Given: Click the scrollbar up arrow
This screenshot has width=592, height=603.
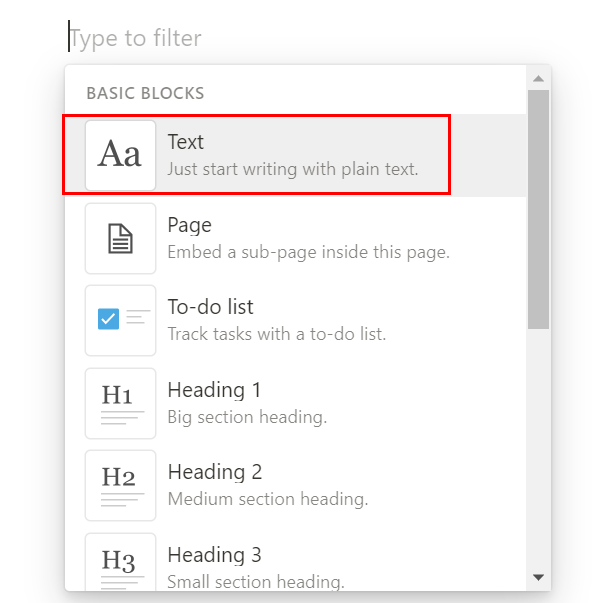Looking at the screenshot, I should [539, 79].
